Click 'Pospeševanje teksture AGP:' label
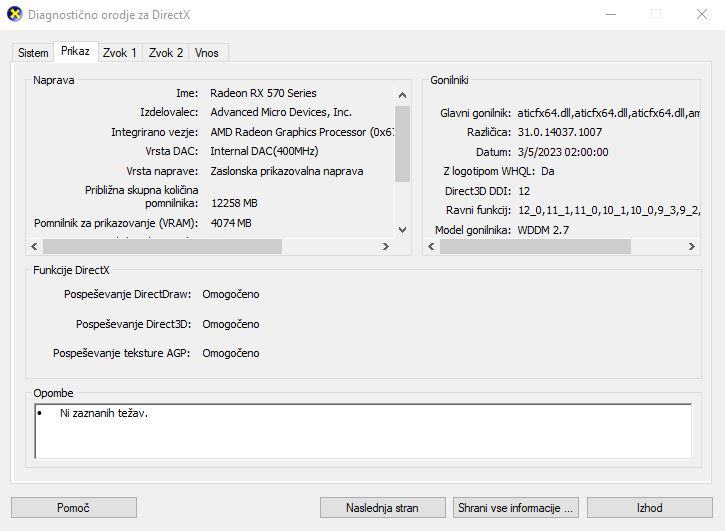 [122, 353]
